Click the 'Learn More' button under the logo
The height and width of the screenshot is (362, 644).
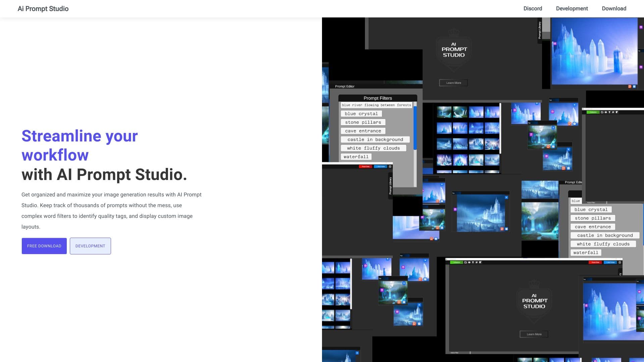click(453, 83)
